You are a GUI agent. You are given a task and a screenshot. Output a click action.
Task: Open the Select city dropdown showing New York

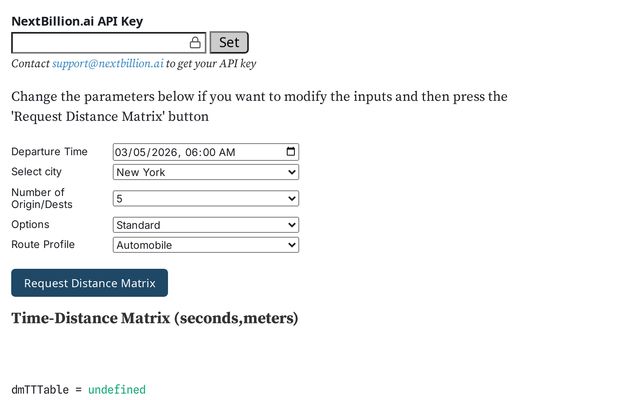(x=206, y=172)
